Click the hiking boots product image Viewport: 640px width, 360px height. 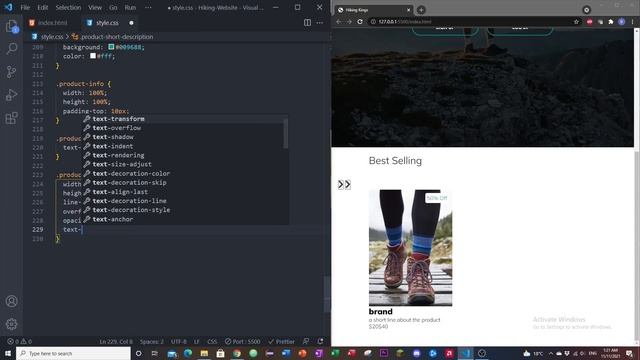pyautogui.click(x=411, y=247)
